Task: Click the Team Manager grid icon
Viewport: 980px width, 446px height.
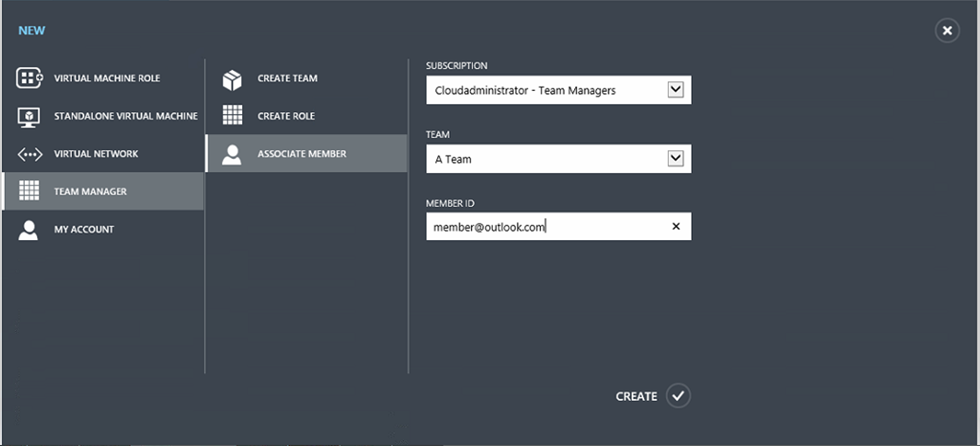Action: [x=30, y=191]
